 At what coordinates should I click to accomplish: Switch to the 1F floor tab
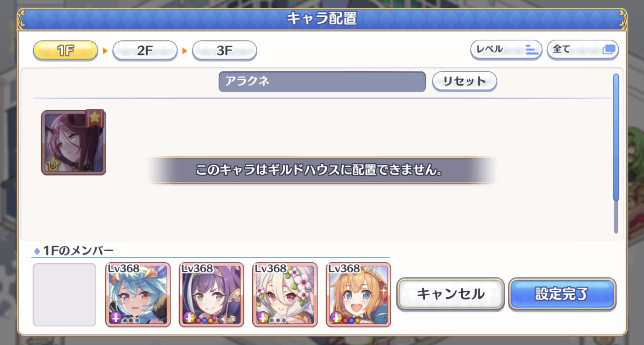[65, 50]
